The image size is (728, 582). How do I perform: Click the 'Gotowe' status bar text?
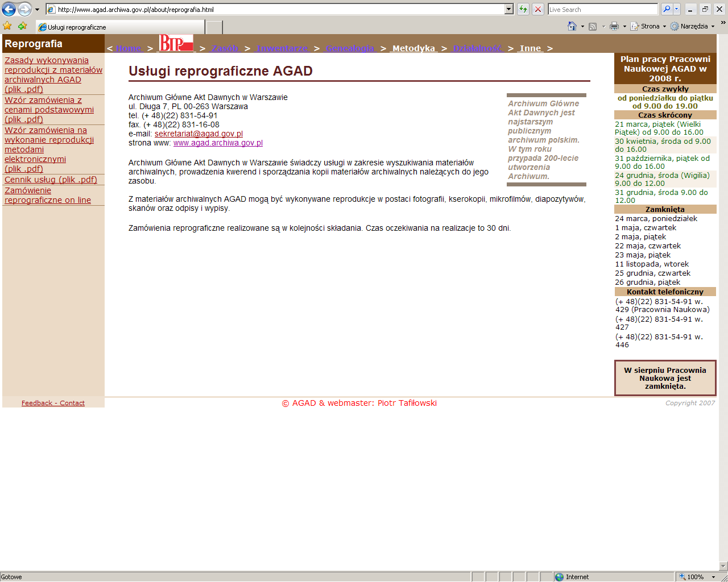pos(11,577)
